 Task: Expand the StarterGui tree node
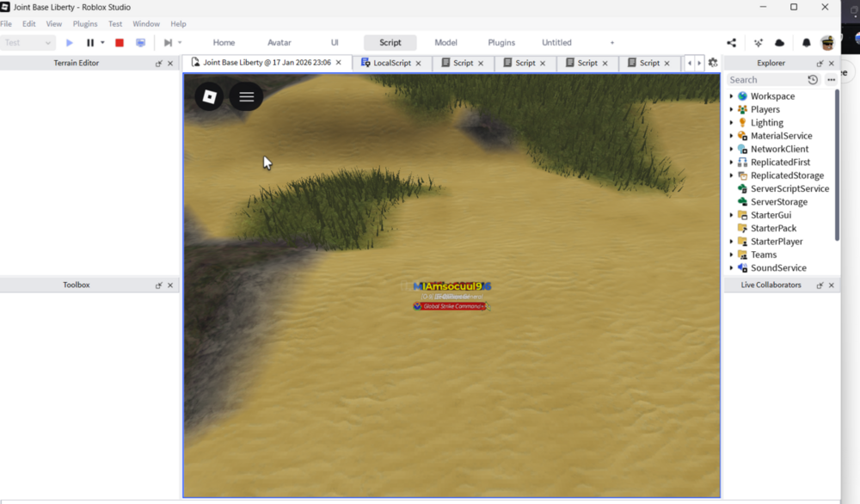(731, 215)
